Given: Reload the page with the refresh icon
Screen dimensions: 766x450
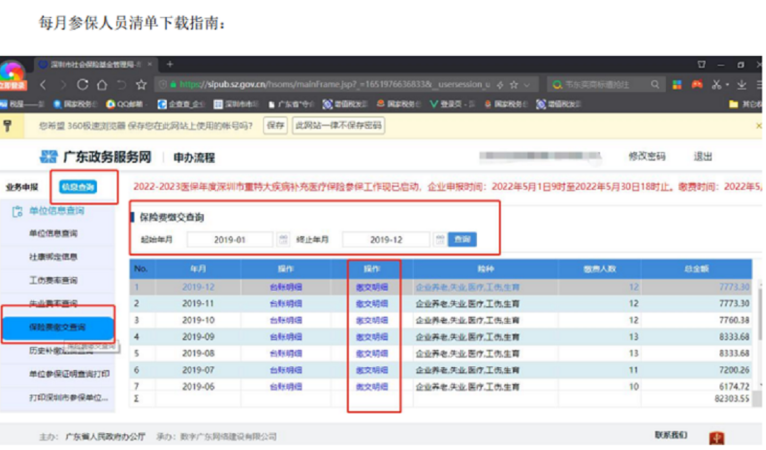Looking at the screenshot, I should pos(82,85).
